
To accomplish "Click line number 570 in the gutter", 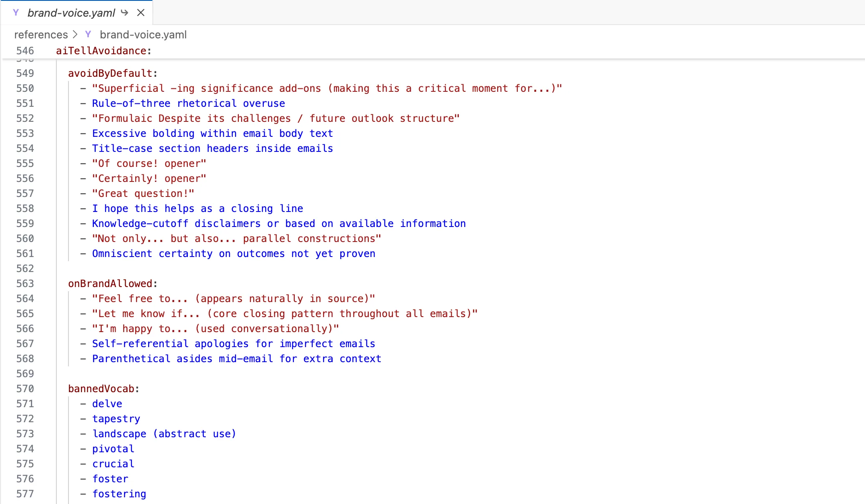I will click(25, 389).
